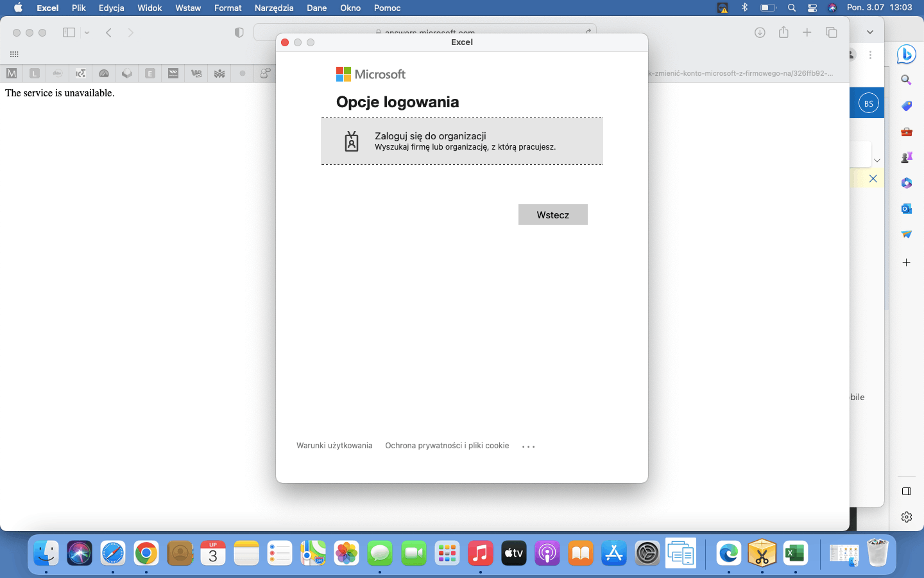This screenshot has width=924, height=578.
Task: Open Edge three-dot menu
Action: coord(870,55)
